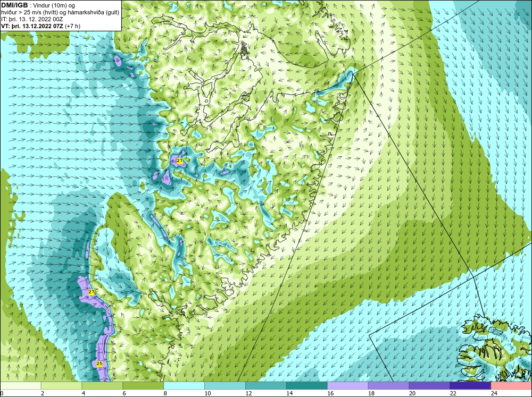The width and height of the screenshot is (532, 397).
Task: Click the legend scale number "10"
Action: (x=207, y=393)
